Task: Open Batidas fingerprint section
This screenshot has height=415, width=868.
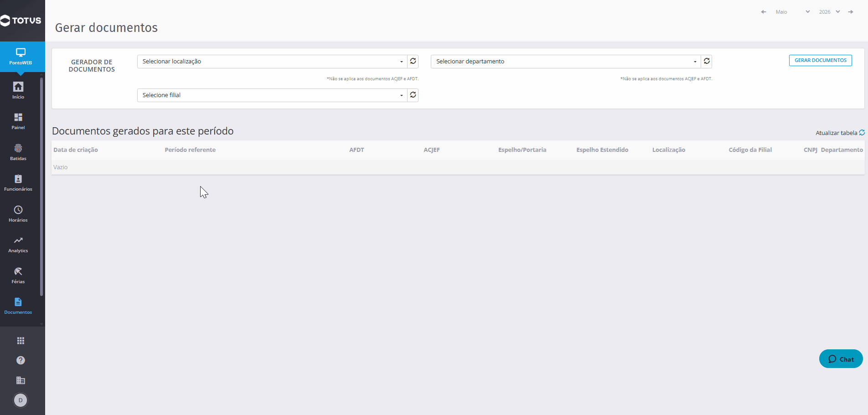Action: [18, 152]
